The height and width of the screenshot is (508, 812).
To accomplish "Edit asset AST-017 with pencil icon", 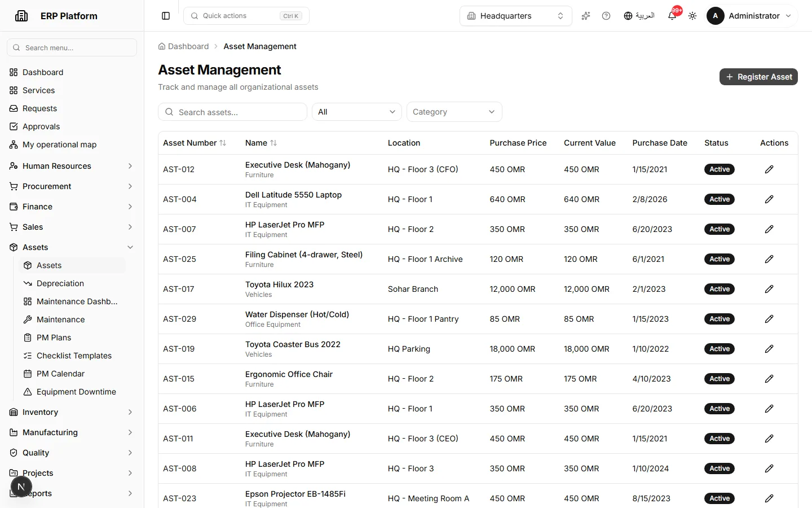I will (x=769, y=289).
